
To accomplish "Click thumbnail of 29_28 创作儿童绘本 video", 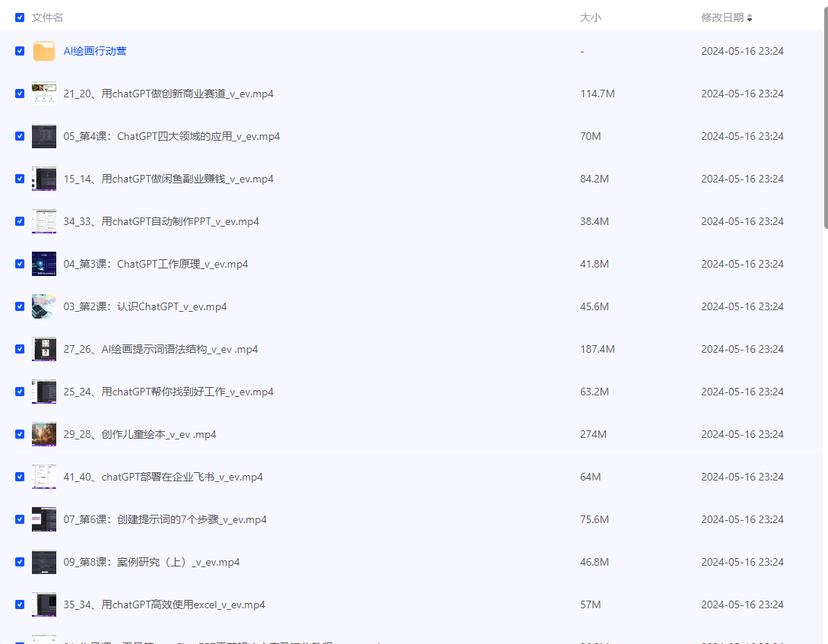I will point(44,435).
